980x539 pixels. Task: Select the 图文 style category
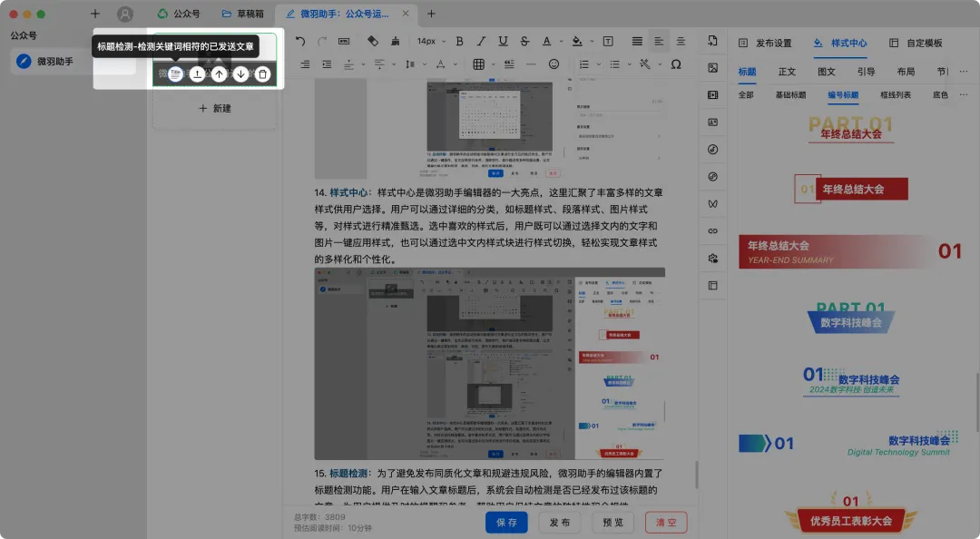827,72
